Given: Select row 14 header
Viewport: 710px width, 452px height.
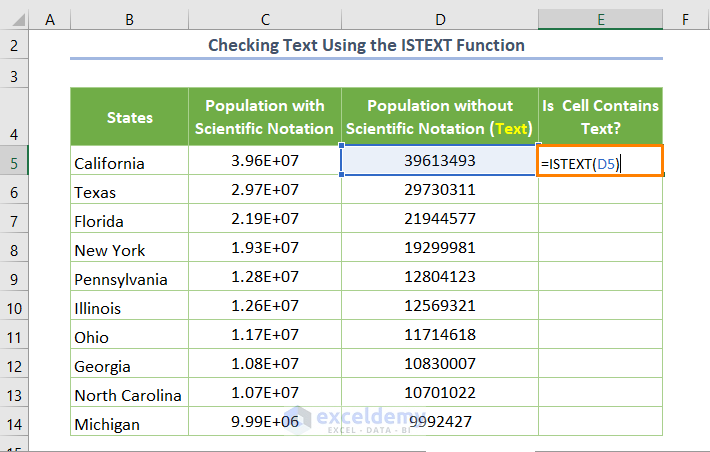Looking at the screenshot, I should (x=14, y=423).
